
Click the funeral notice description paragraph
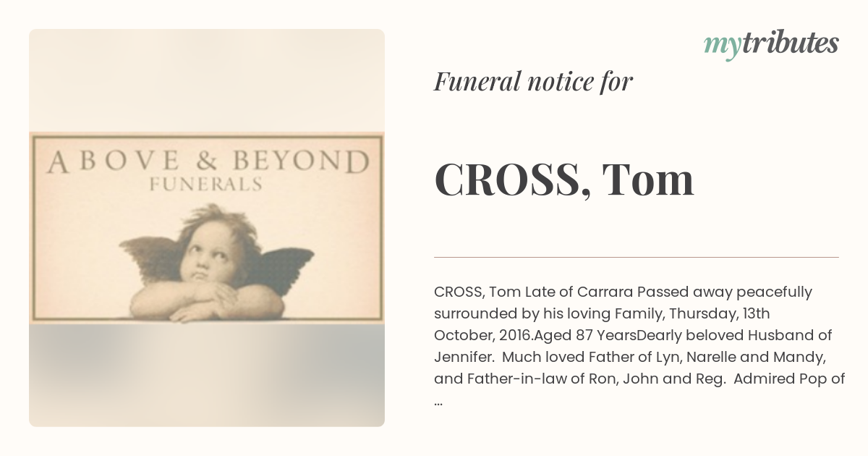[x=639, y=346]
